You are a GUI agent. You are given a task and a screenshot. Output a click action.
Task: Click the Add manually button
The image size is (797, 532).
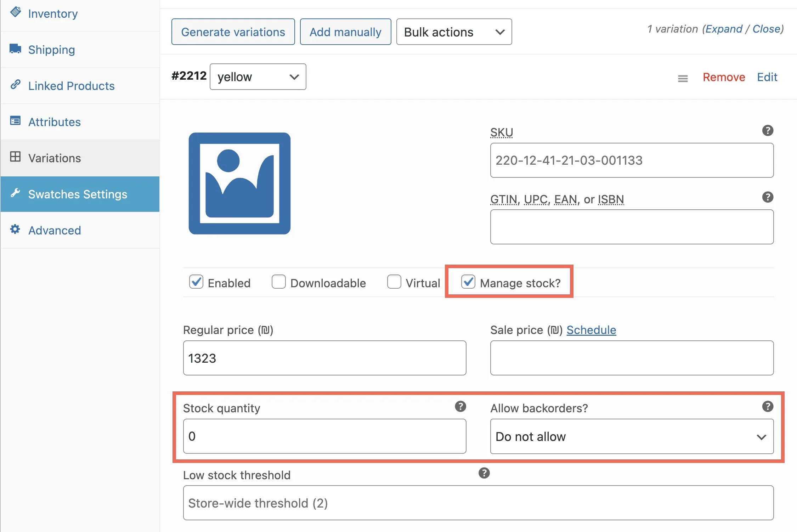tap(345, 32)
